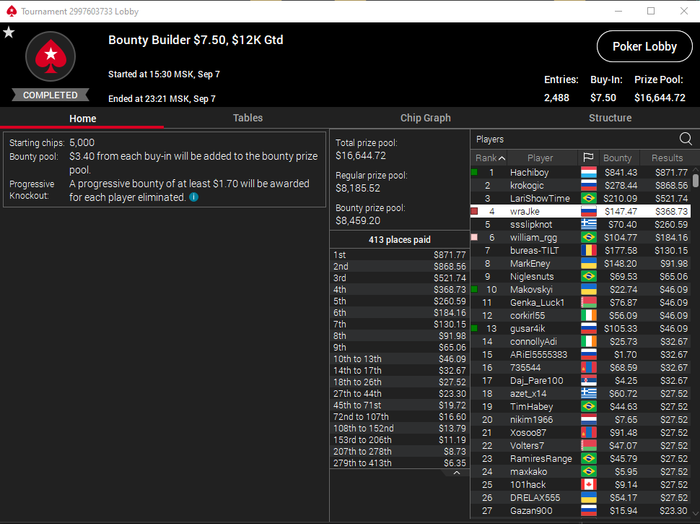This screenshot has width=700, height=524.
Task: Sort players by Results column
Action: 667,158
